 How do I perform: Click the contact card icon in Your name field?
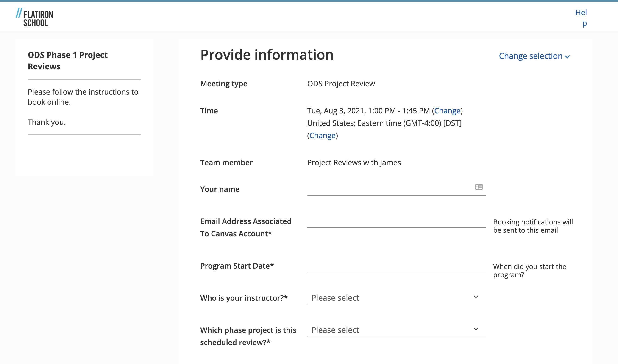(x=479, y=187)
